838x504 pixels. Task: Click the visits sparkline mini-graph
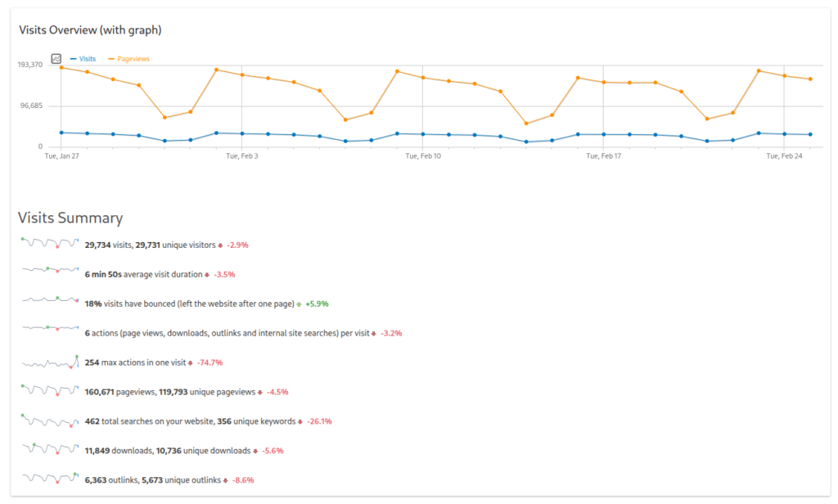point(49,244)
